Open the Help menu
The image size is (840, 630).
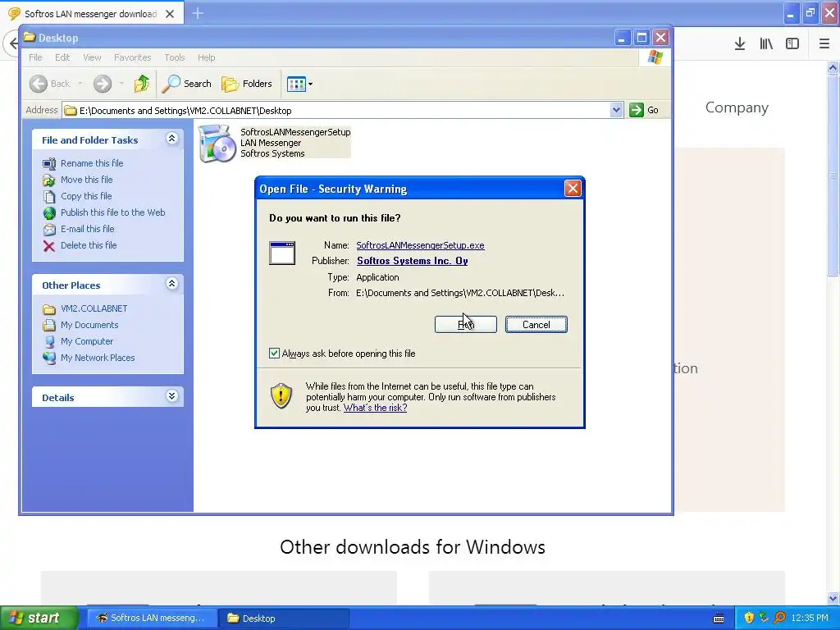point(206,57)
